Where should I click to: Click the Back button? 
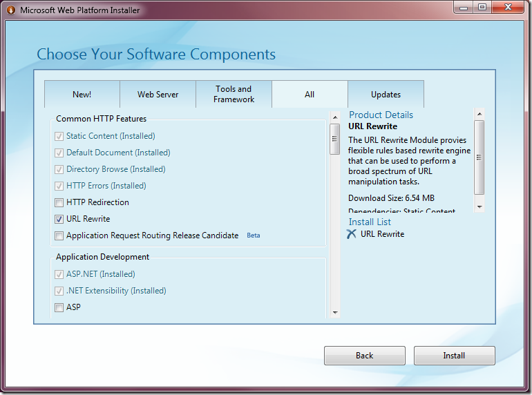point(365,356)
